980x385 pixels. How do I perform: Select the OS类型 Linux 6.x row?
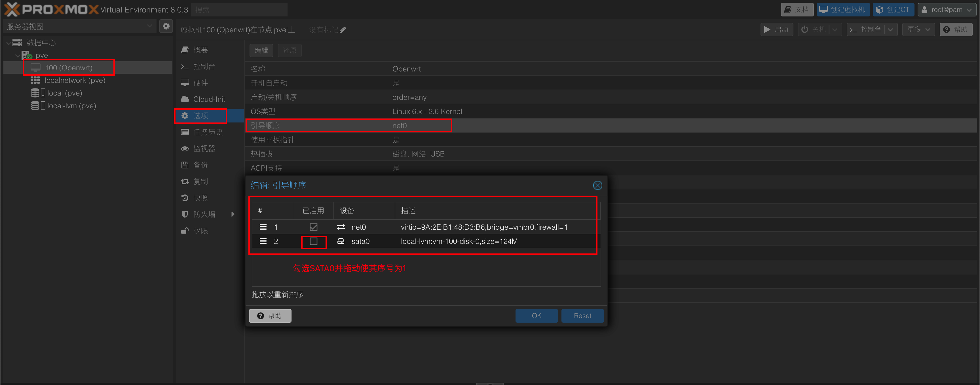point(611,111)
